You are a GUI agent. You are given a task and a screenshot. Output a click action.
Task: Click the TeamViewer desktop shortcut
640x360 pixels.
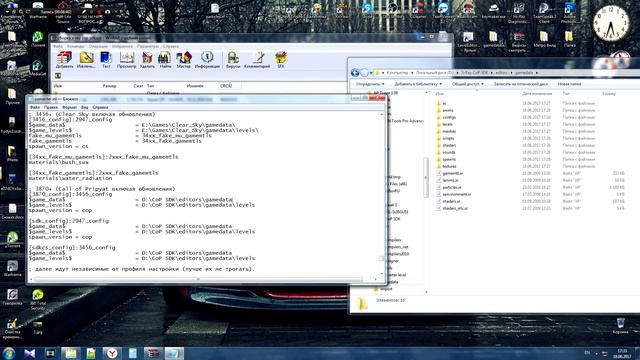tap(443, 10)
